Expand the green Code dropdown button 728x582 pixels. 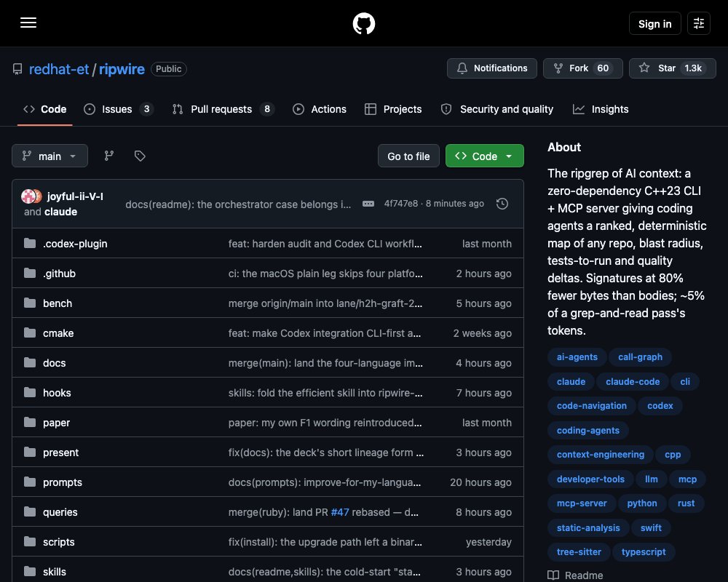click(x=484, y=156)
